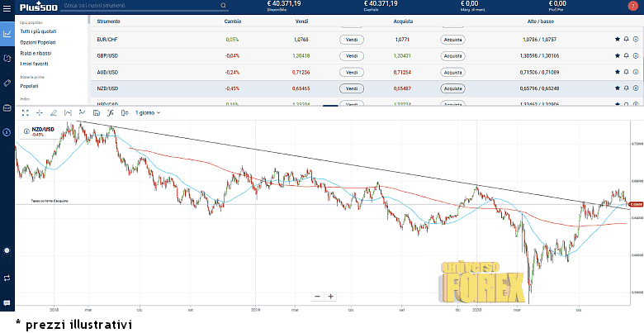Screen dimensions: 644x333
Task: Open notifications badge showing 7
Action: tap(632, 7)
